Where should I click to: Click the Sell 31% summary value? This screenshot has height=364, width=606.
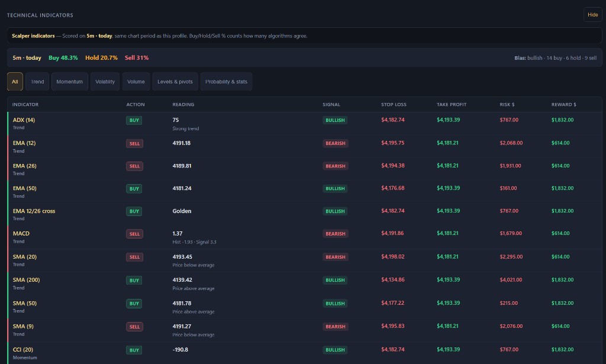(x=137, y=57)
